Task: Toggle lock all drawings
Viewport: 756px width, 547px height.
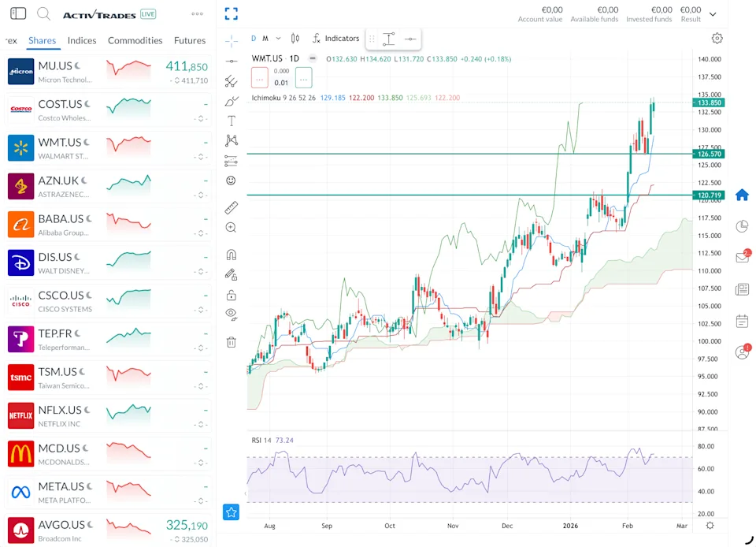Action: tap(231, 296)
